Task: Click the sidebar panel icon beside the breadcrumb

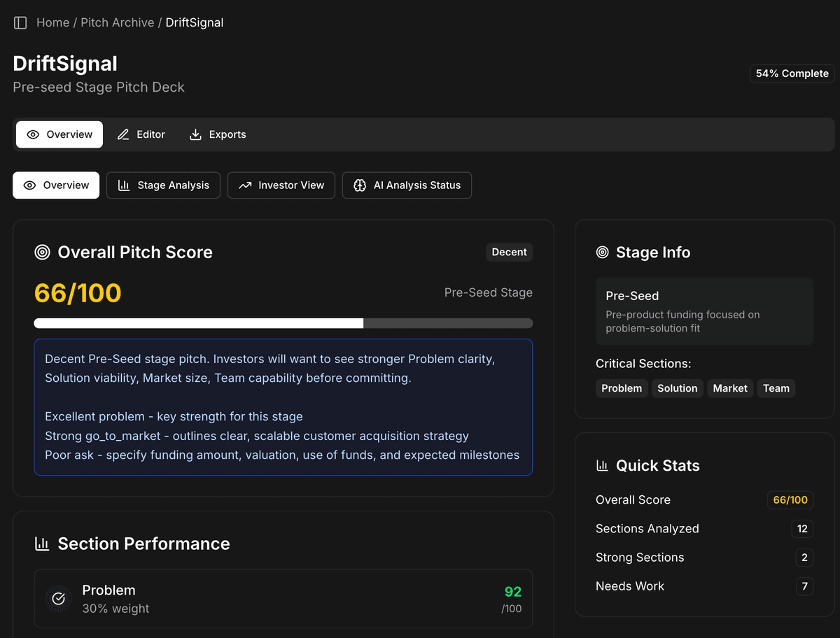Action: [20, 22]
